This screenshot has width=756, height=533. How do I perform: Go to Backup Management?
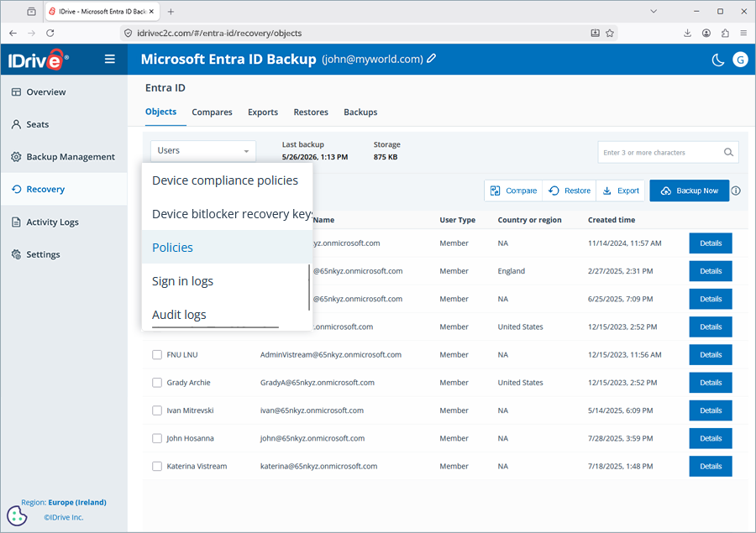click(x=64, y=157)
